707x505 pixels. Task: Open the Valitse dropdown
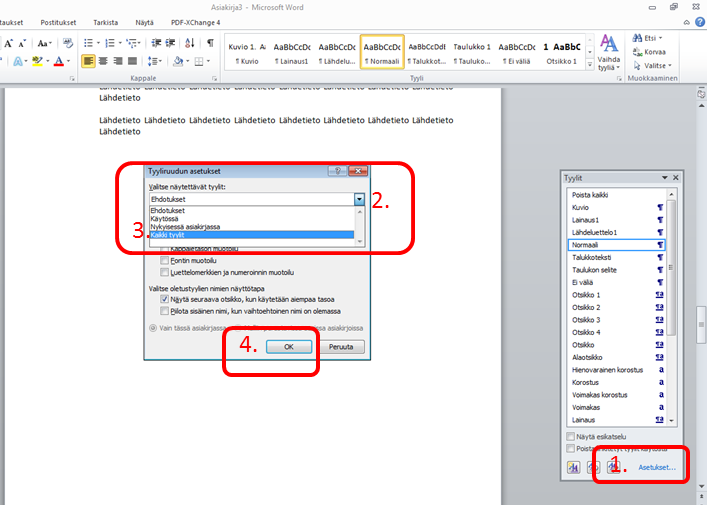click(652, 66)
